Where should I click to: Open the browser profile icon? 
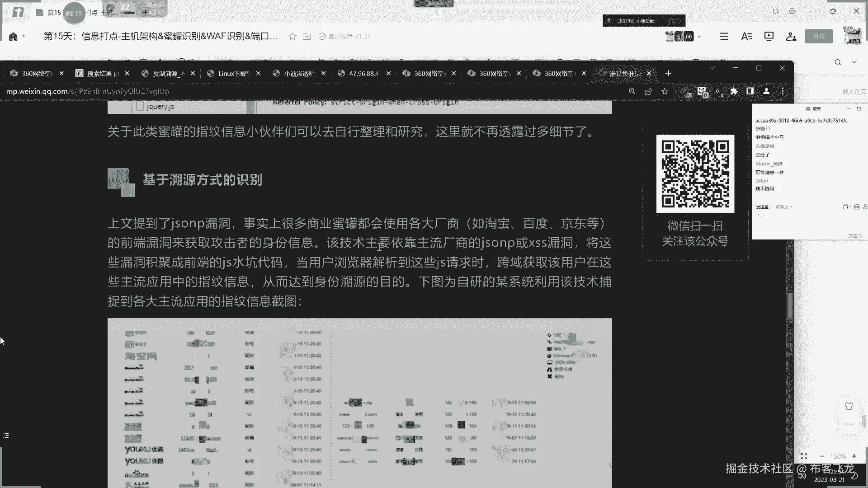coord(766,91)
